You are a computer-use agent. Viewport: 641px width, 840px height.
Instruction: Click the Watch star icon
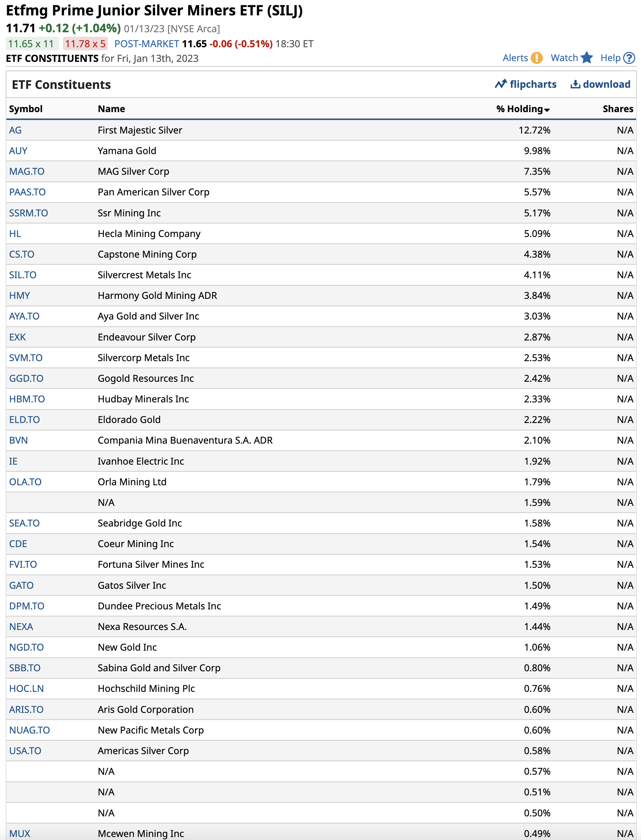(586, 58)
